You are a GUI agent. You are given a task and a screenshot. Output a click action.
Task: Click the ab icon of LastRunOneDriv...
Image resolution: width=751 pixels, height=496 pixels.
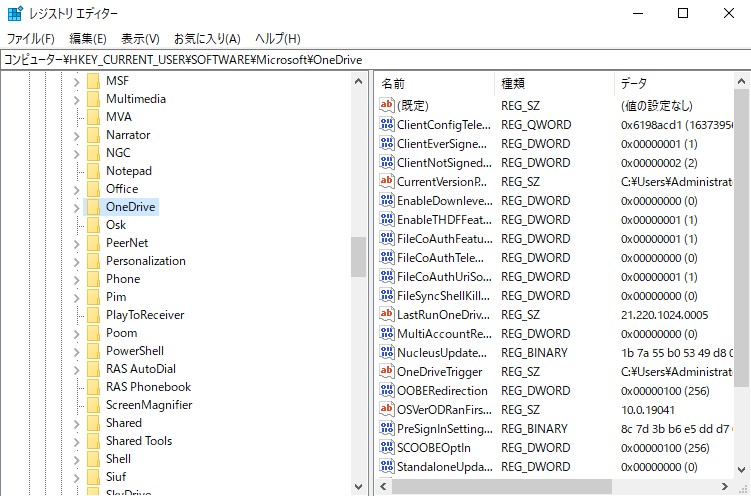387,314
